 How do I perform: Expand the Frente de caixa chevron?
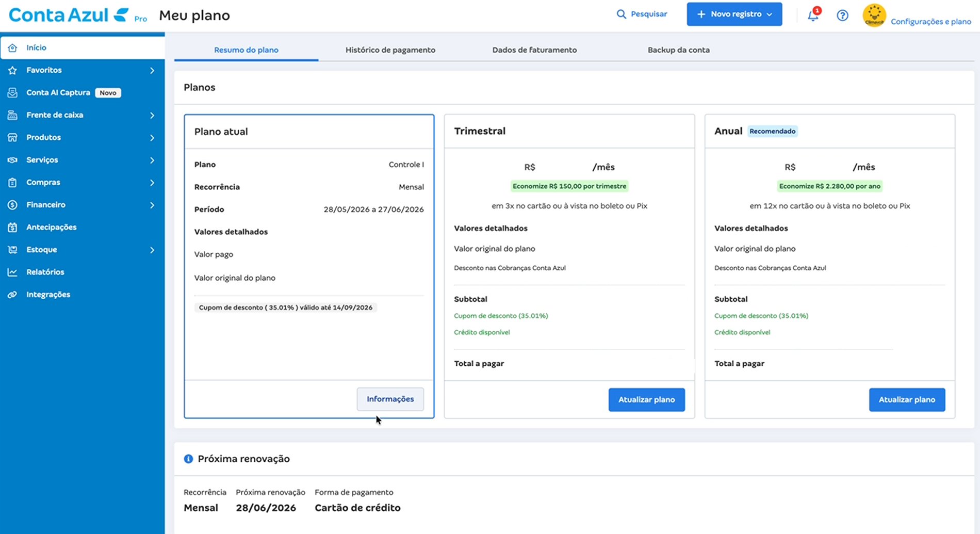[152, 115]
